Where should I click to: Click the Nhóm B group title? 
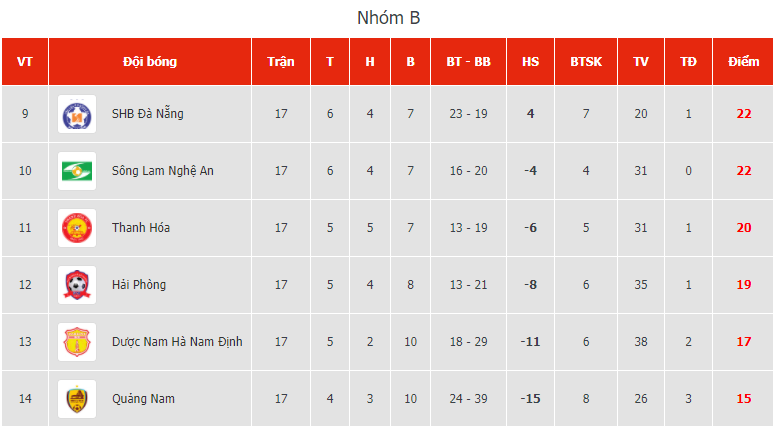pos(386,18)
